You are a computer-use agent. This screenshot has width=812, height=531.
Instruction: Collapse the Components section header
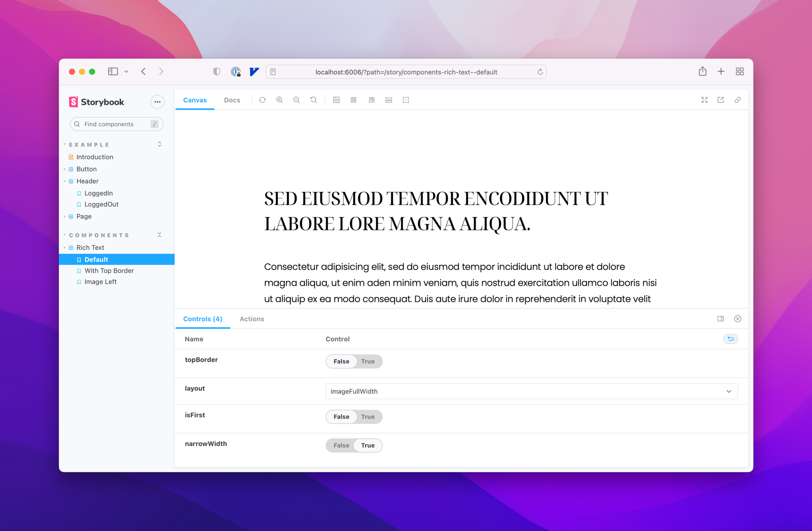tap(98, 235)
